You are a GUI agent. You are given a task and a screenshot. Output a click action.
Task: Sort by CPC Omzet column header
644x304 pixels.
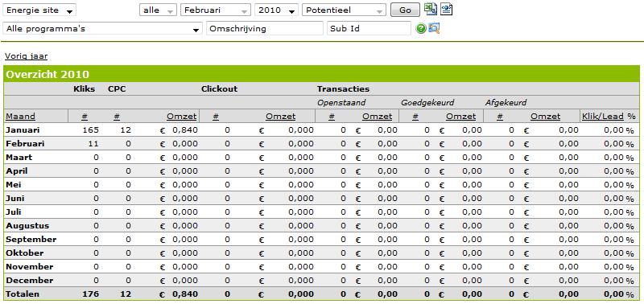coord(182,117)
